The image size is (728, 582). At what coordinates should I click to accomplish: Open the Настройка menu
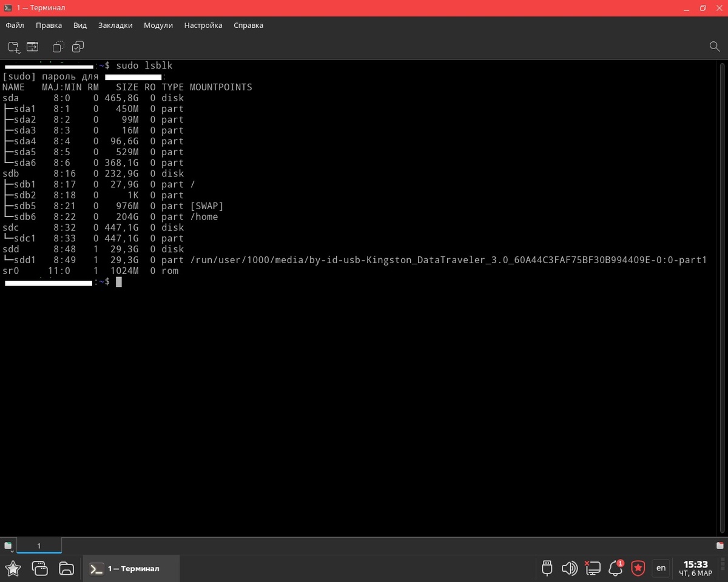click(x=203, y=25)
